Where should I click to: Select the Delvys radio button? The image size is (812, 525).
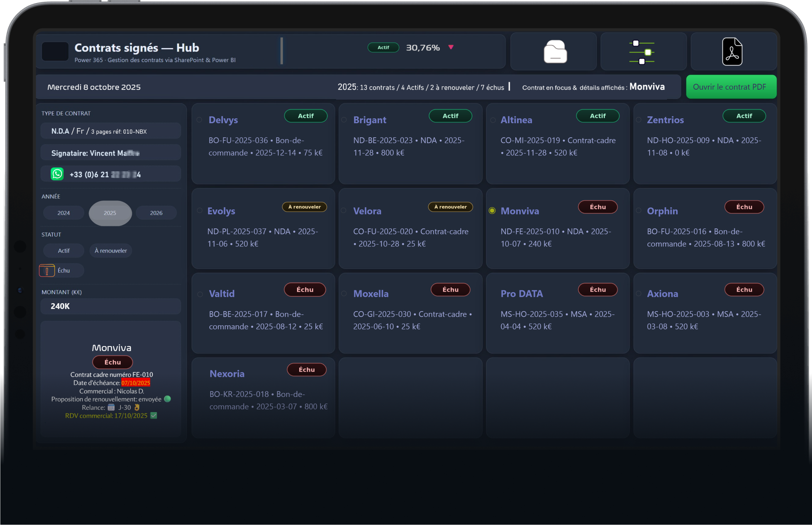[199, 120]
